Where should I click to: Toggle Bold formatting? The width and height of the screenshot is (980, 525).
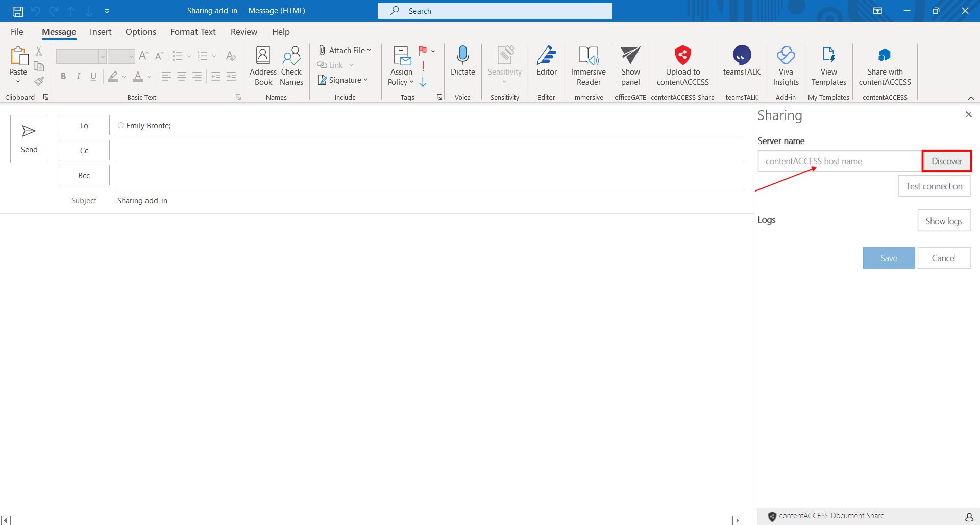pos(63,77)
